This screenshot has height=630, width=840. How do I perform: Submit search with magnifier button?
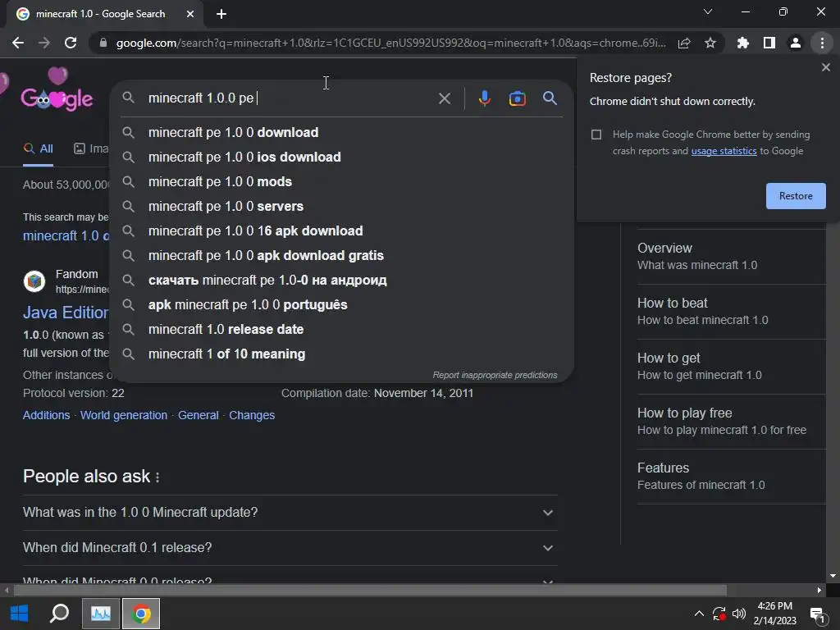pos(550,98)
